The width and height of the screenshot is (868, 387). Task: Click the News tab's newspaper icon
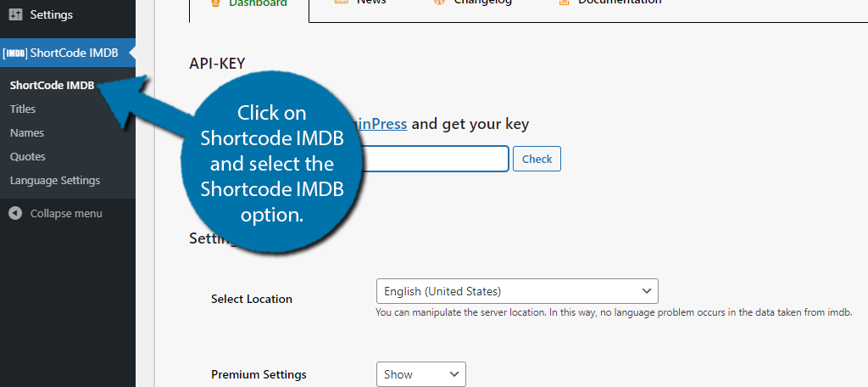click(342, 3)
